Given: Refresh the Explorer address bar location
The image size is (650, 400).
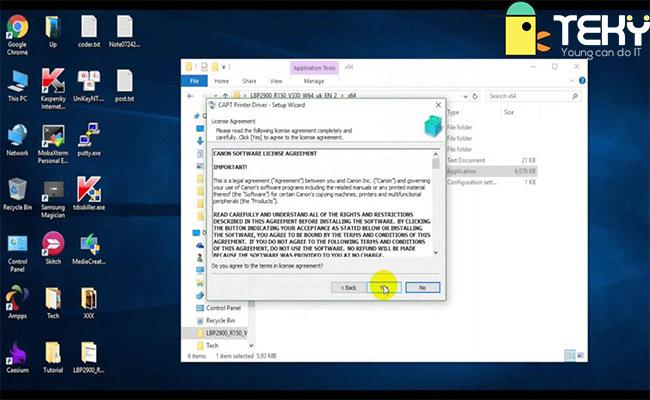Looking at the screenshot, I should pyautogui.click(x=475, y=96).
